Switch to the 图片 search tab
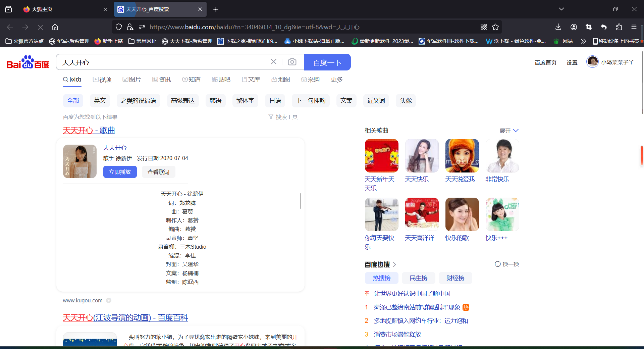Viewport: 644px width, 349px height. (132, 80)
